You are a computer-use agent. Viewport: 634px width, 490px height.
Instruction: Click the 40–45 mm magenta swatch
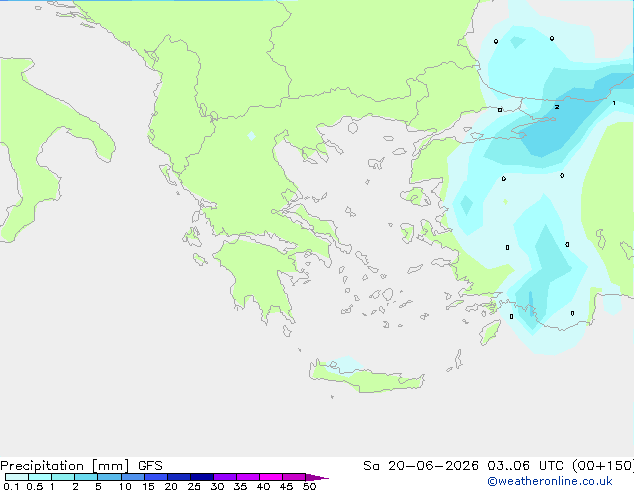pyautogui.click(x=271, y=477)
